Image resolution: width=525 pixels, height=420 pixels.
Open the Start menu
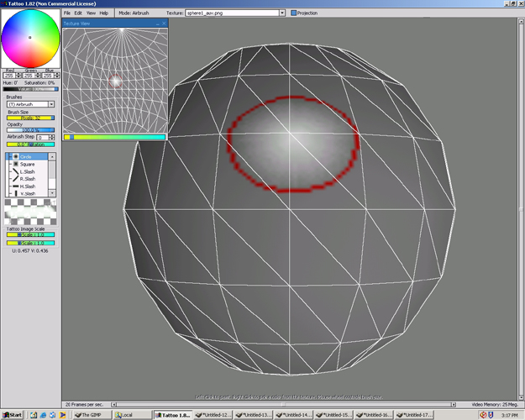click(12, 415)
